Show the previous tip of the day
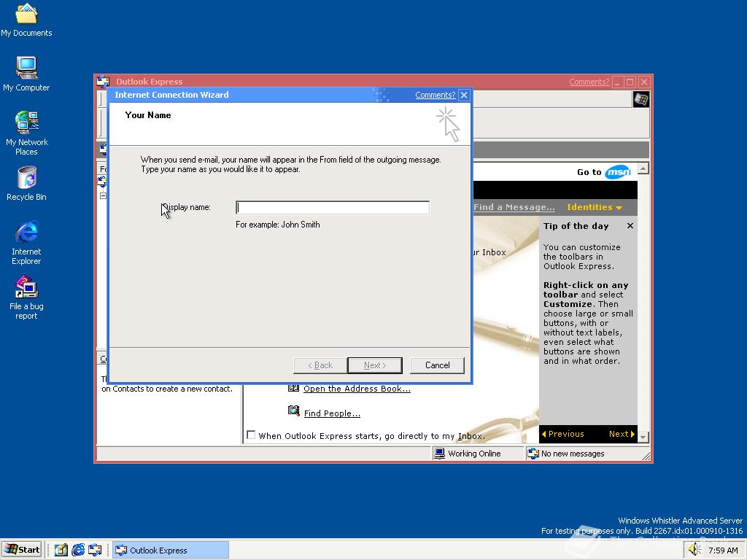Screen dimensions: 747x560 click(x=562, y=434)
